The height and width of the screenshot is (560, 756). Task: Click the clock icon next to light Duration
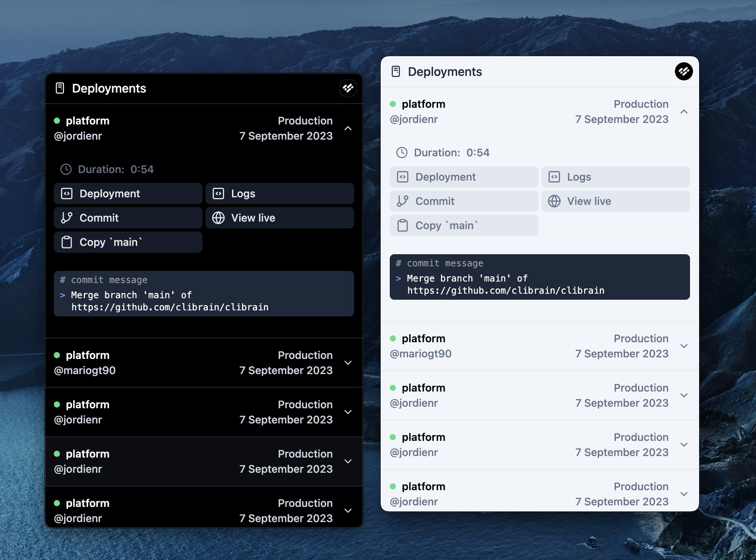pos(402,153)
